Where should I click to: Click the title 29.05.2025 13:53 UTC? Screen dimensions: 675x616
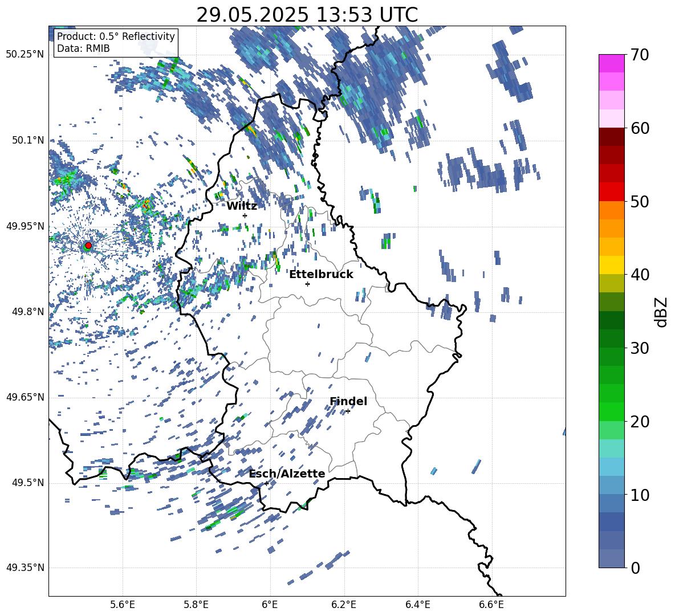coord(307,15)
